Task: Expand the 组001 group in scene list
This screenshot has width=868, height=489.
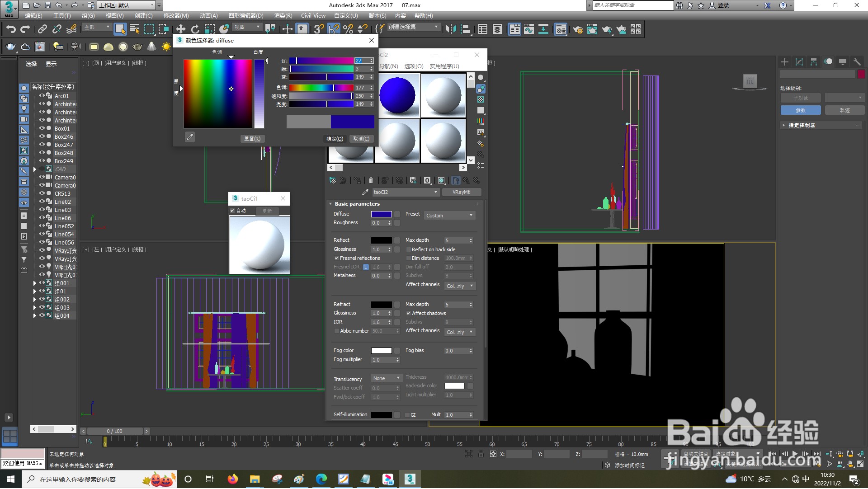Action: coord(35,283)
